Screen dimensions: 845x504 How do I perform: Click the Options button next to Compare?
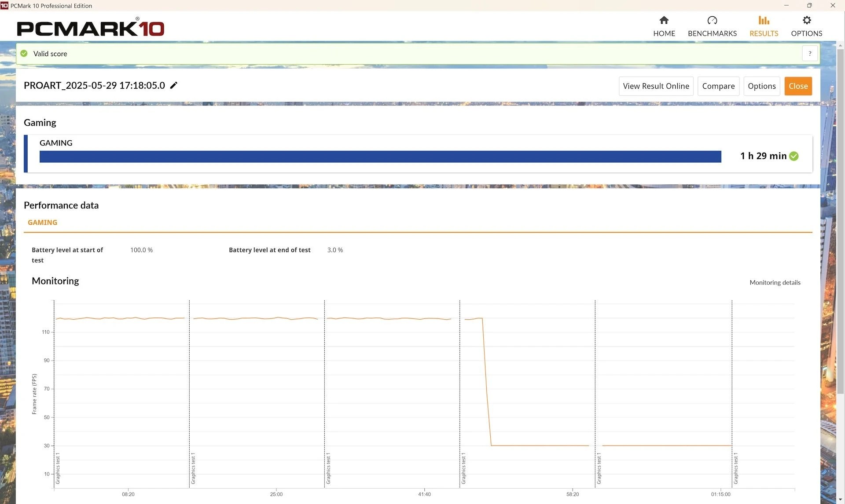pyautogui.click(x=761, y=86)
